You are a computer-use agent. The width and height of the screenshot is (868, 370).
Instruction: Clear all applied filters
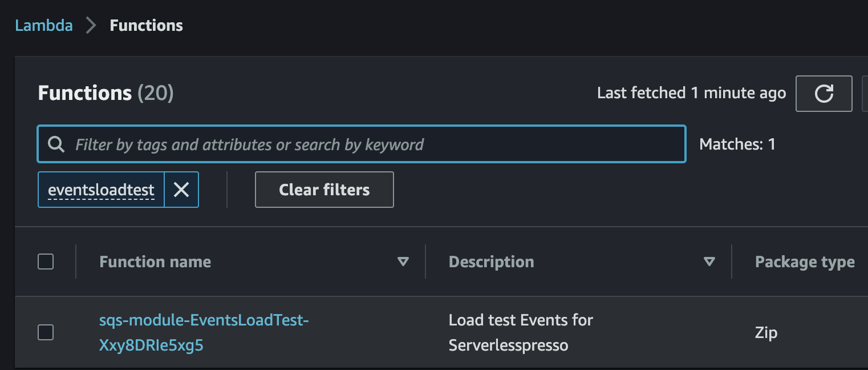pos(325,190)
